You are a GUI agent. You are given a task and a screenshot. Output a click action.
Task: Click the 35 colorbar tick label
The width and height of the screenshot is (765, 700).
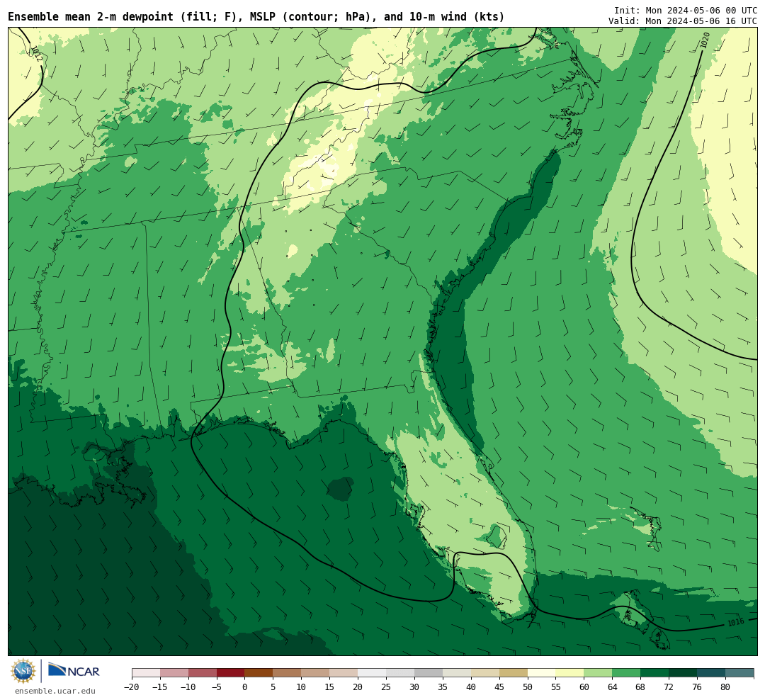[443, 687]
